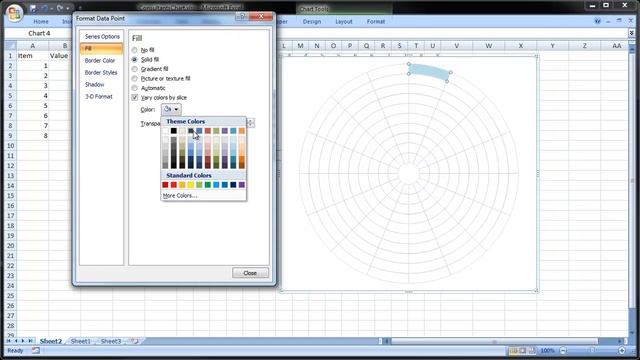Screen dimensions: 640x360
Task: Select Picture or texture fill radio button
Action: click(135, 78)
